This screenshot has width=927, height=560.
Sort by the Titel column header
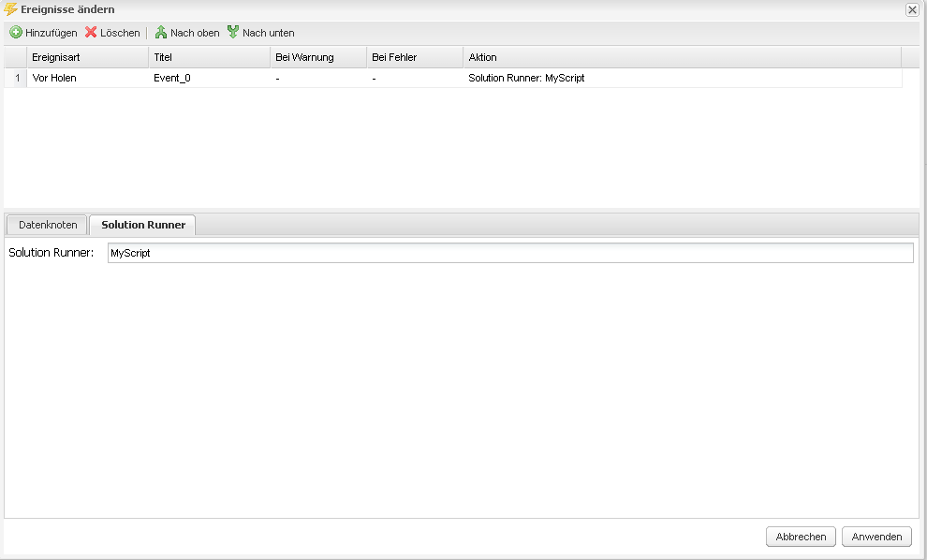pyautogui.click(x=210, y=57)
